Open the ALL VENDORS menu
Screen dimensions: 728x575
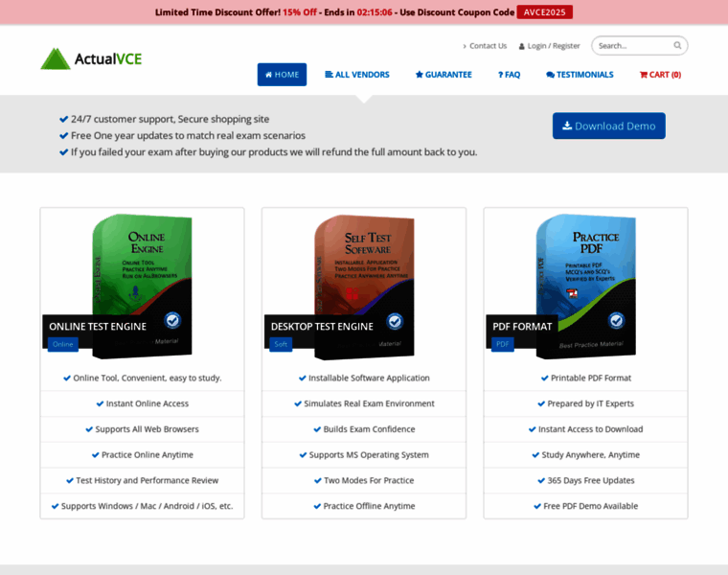[x=357, y=75]
